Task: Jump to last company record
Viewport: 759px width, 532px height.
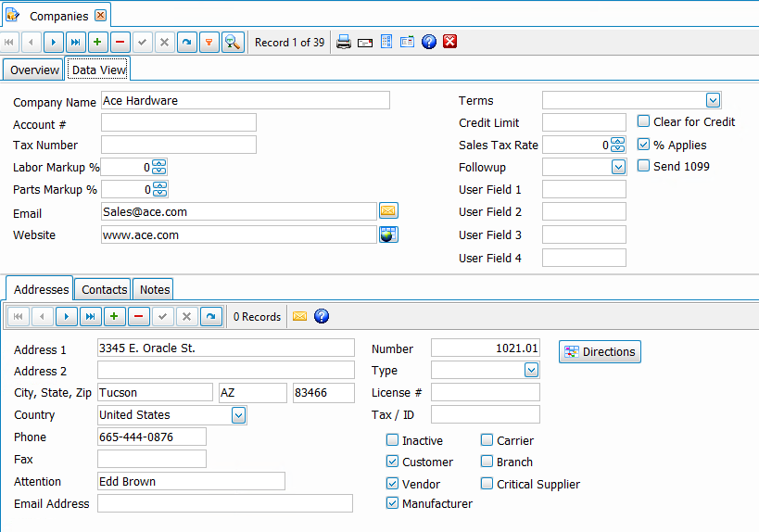Action: [x=75, y=42]
